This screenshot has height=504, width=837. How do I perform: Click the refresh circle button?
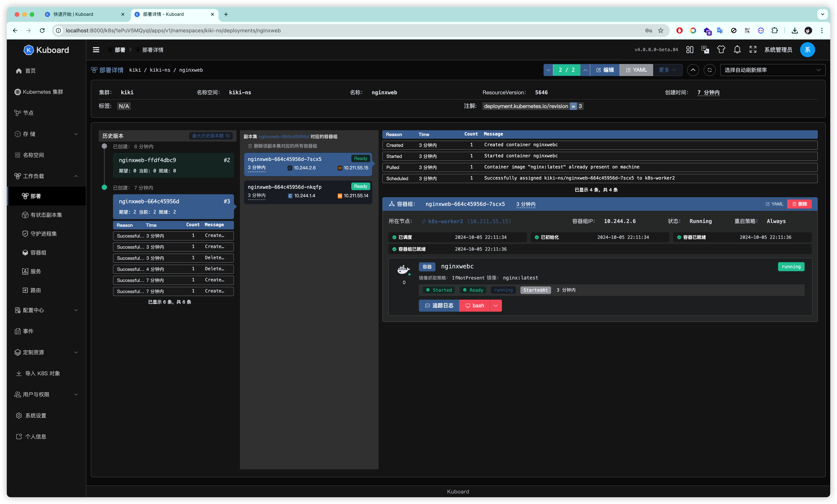coord(709,70)
